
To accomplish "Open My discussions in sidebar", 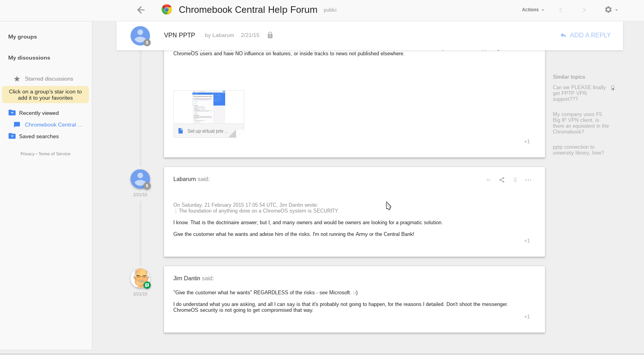I will point(29,58).
